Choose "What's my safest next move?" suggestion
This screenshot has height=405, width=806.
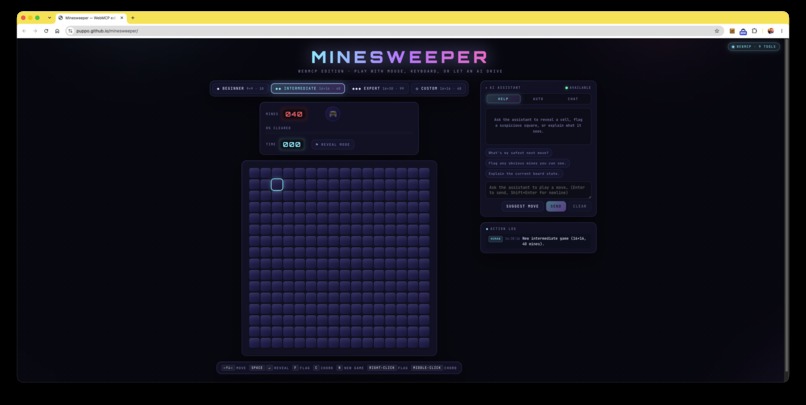[519, 153]
